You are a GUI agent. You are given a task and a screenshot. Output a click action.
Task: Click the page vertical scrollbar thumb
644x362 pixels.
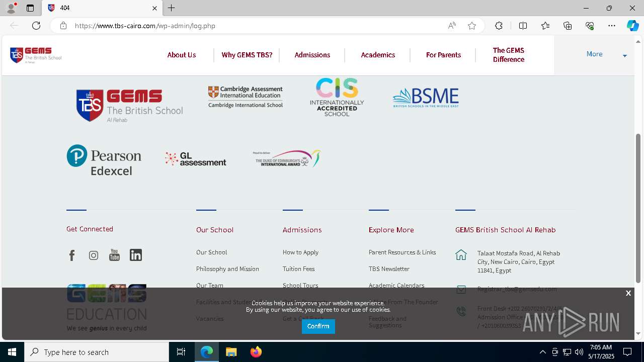(638, 208)
